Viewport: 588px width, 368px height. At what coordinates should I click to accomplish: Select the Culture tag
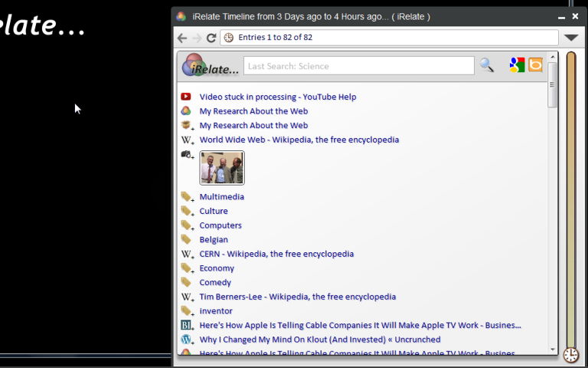pyautogui.click(x=214, y=211)
